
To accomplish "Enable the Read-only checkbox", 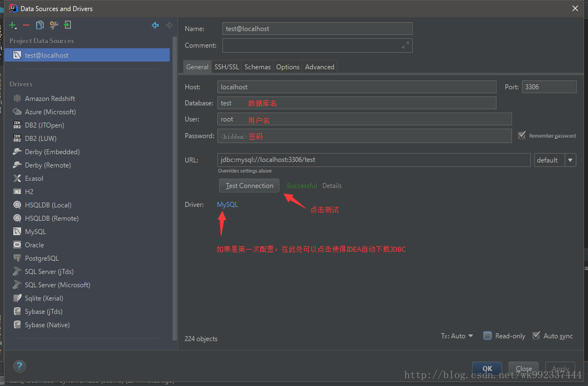I will point(488,336).
